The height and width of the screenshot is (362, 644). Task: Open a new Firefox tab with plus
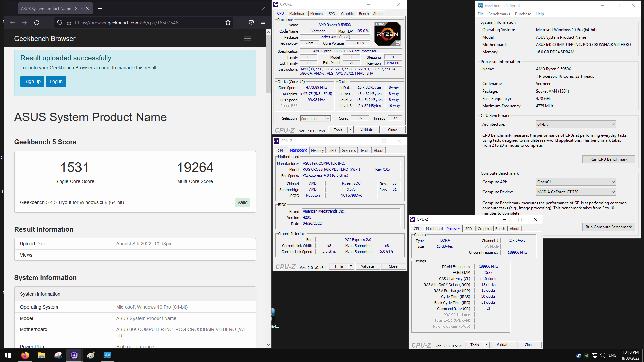coord(100,9)
